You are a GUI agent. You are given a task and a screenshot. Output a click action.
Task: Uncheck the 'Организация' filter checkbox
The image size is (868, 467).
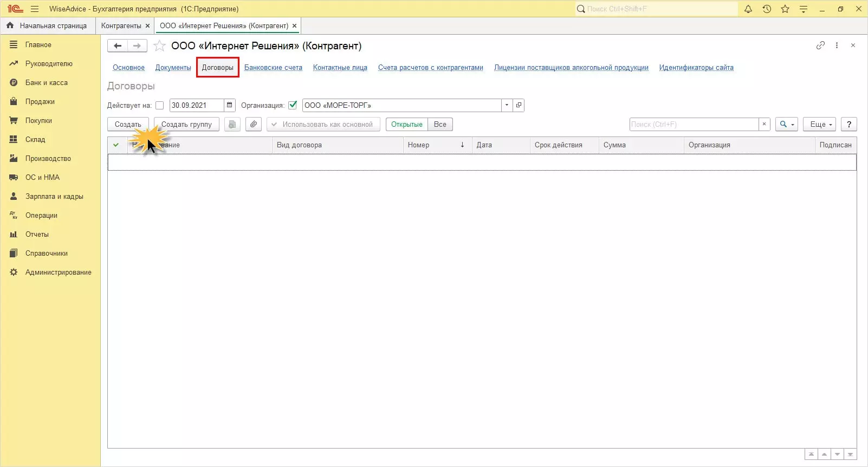293,105
